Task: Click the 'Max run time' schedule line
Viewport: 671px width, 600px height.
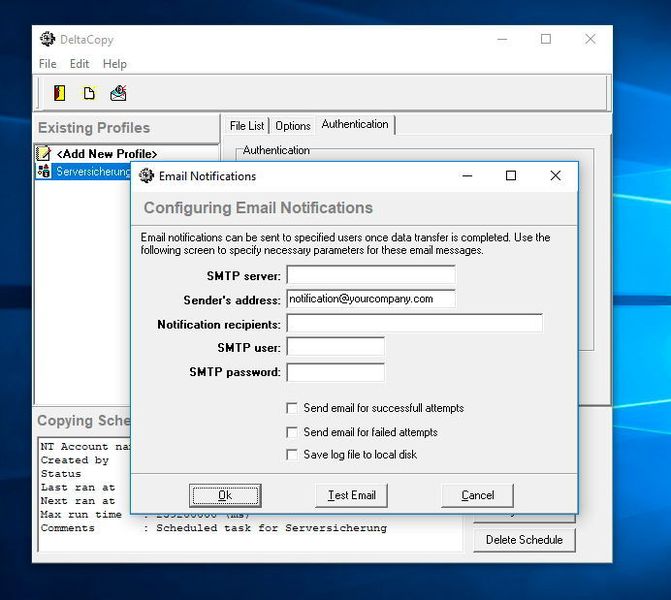Action: [x=81, y=514]
